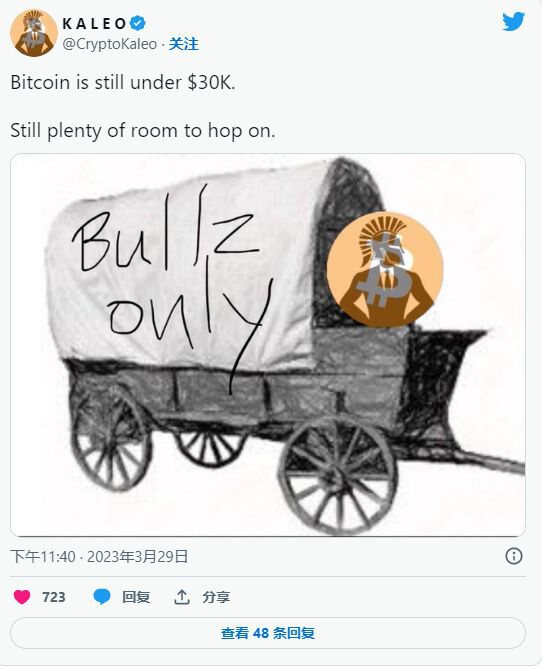The image size is (542, 666).
Task: Open the tweet timestamp 2023年3月29日
Action: [x=138, y=556]
